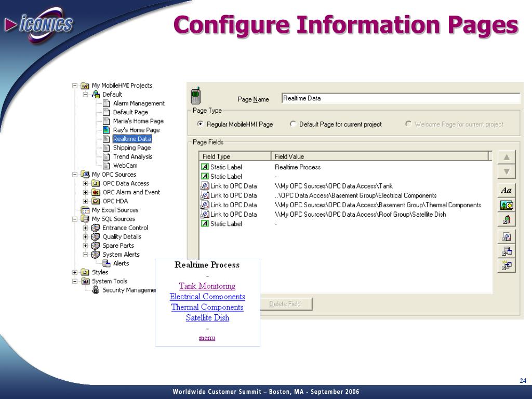Collapse the System Alerts node
The height and width of the screenshot is (399, 532).
tap(86, 255)
